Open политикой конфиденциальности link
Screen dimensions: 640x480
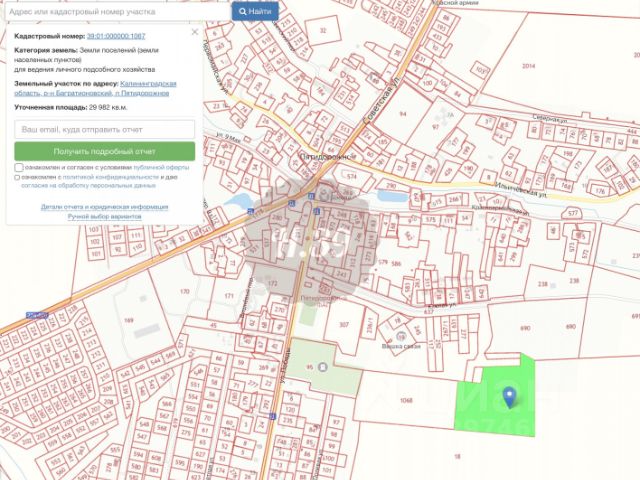(x=110, y=177)
